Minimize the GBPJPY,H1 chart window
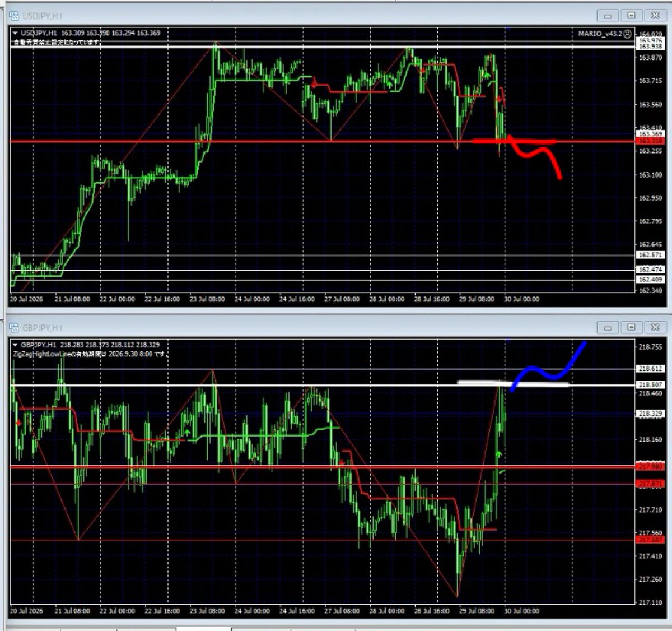This screenshot has height=631, width=672. tap(608, 327)
